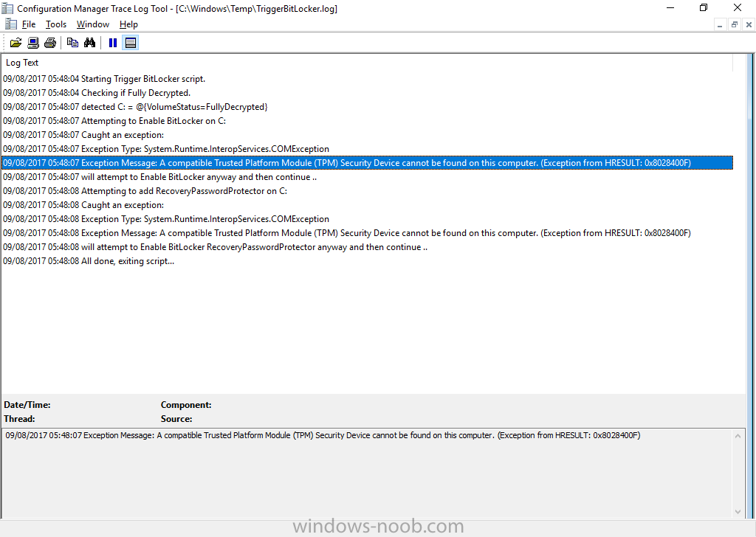The image size is (756, 537).
Task: Click inside the details pane message text
Action: pos(323,435)
